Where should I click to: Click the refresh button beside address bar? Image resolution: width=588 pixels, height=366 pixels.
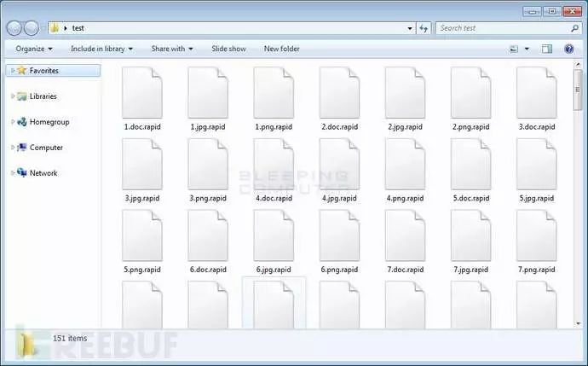[424, 28]
